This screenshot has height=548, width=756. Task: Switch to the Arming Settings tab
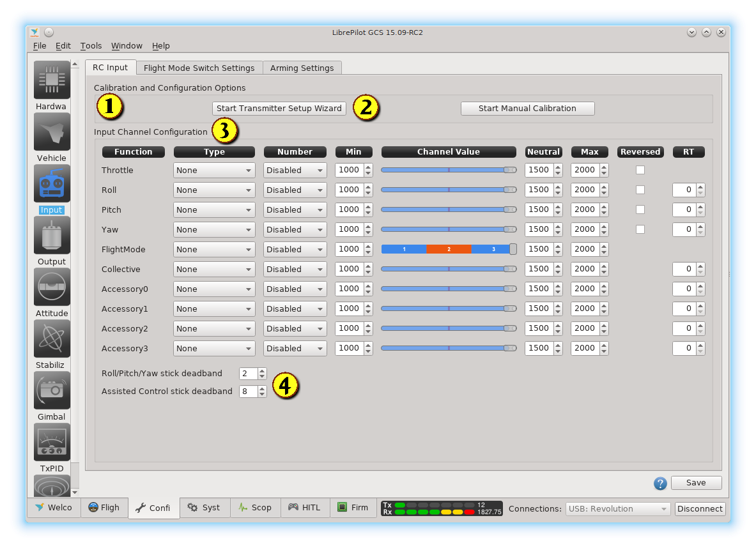coord(302,68)
